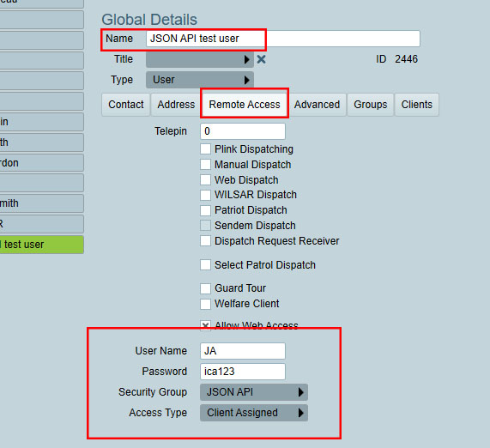The image size is (490, 448).
Task: Expand the Security Group JSON API dropdown
Action: (254, 392)
